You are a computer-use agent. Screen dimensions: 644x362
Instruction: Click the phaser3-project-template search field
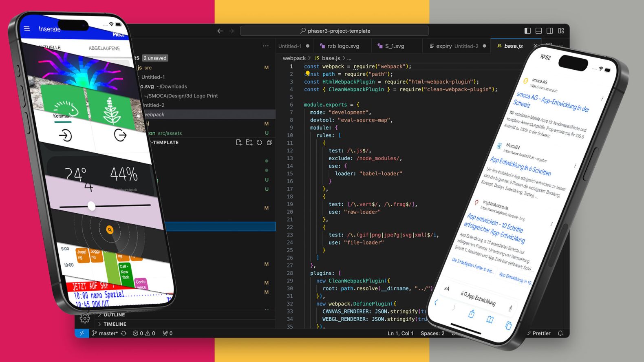(335, 31)
